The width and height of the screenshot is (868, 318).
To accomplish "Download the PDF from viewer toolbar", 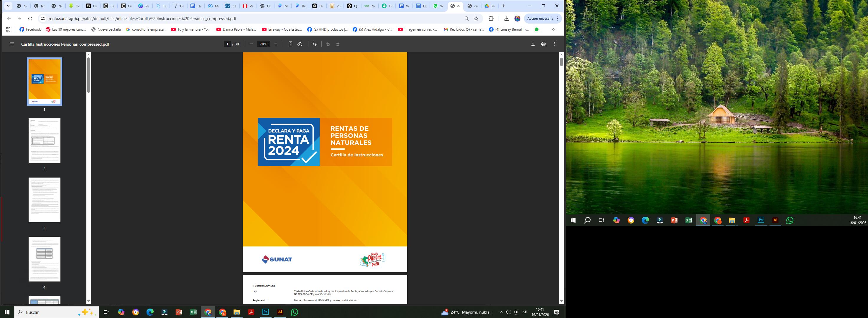I will point(533,44).
